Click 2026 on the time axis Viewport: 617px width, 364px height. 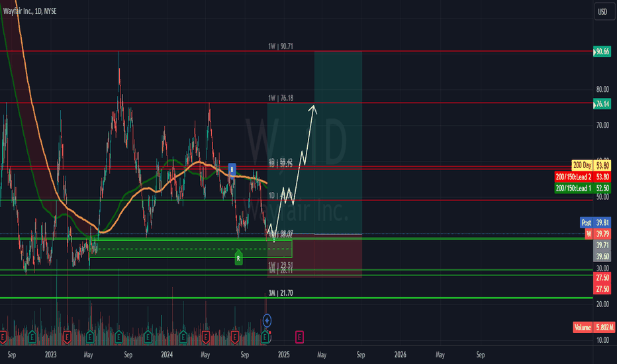coord(400,355)
